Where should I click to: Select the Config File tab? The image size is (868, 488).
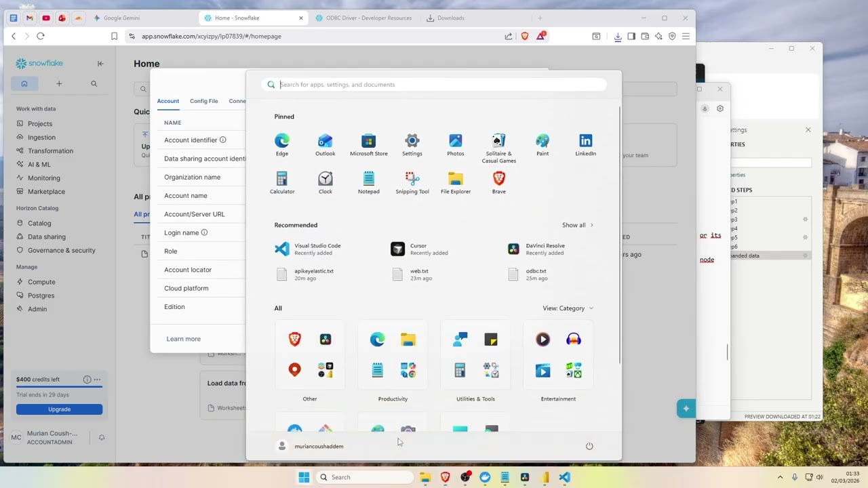pyautogui.click(x=204, y=101)
